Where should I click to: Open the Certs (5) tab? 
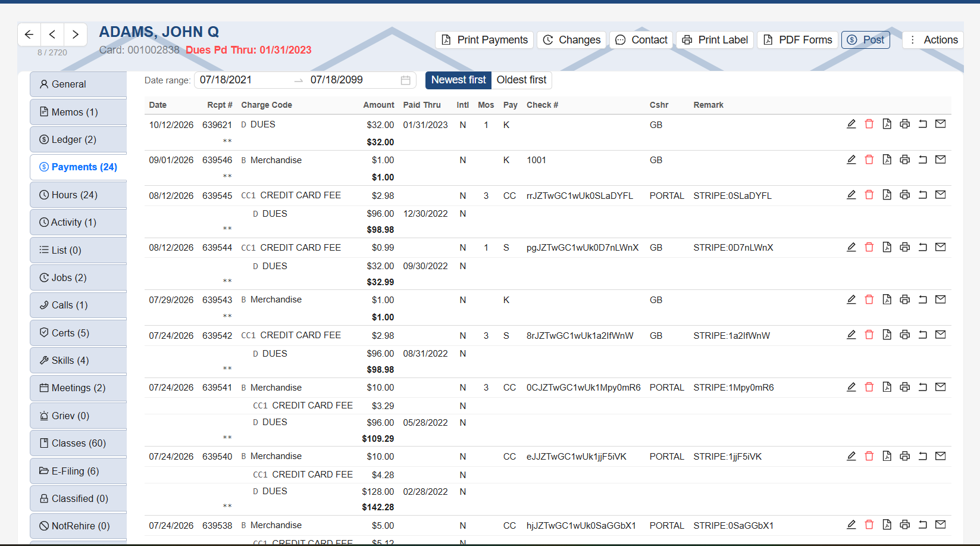click(78, 333)
